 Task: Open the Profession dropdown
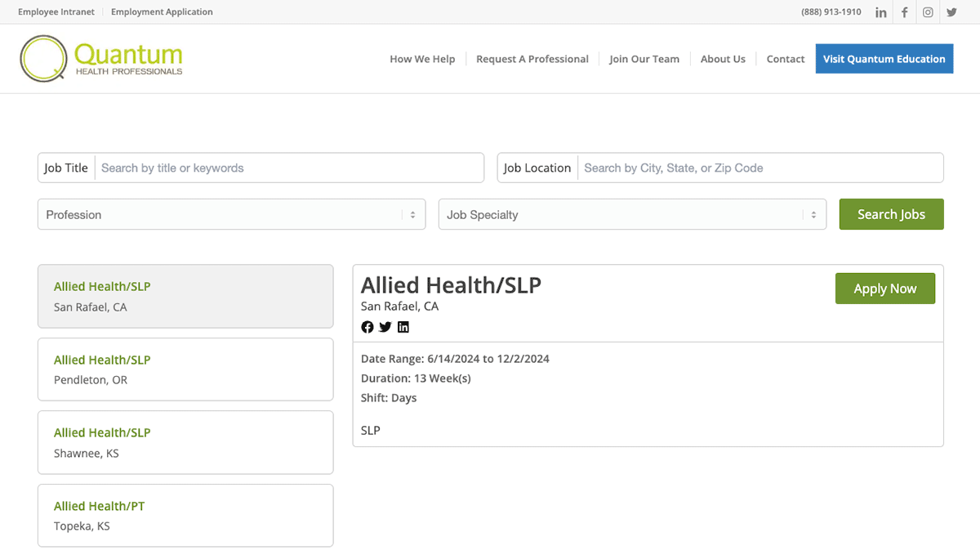tap(231, 214)
